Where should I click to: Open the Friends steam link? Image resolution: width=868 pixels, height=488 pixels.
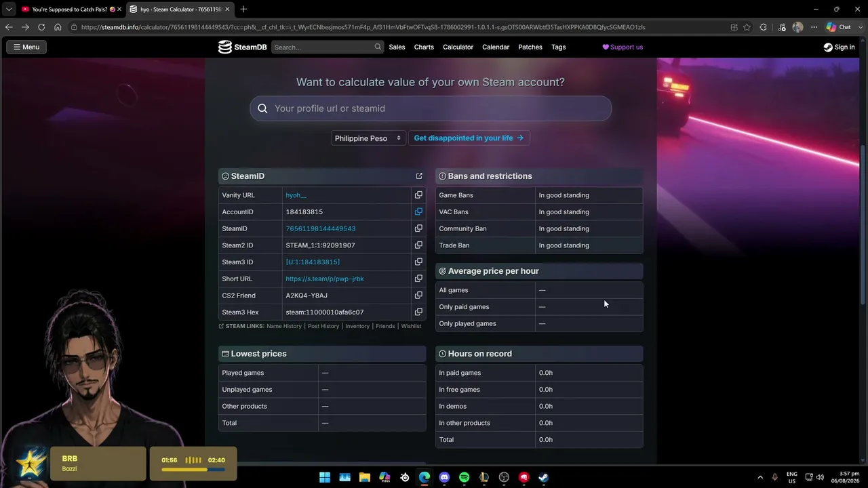[385, 326]
